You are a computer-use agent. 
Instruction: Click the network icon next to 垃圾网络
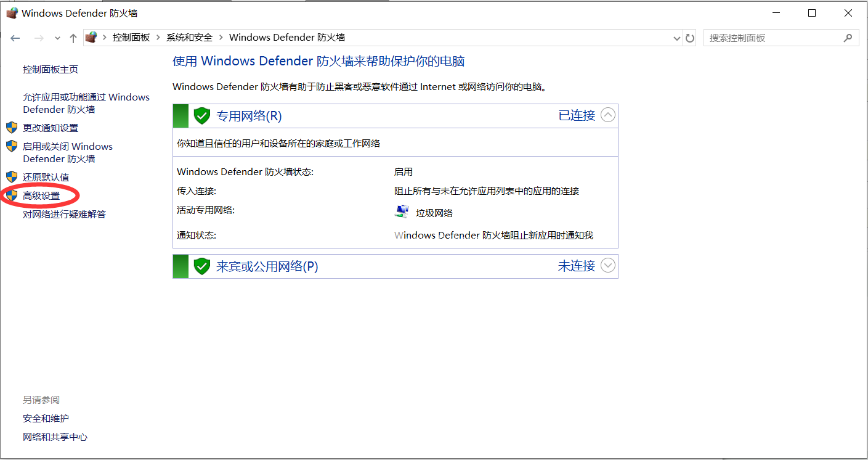click(x=402, y=212)
